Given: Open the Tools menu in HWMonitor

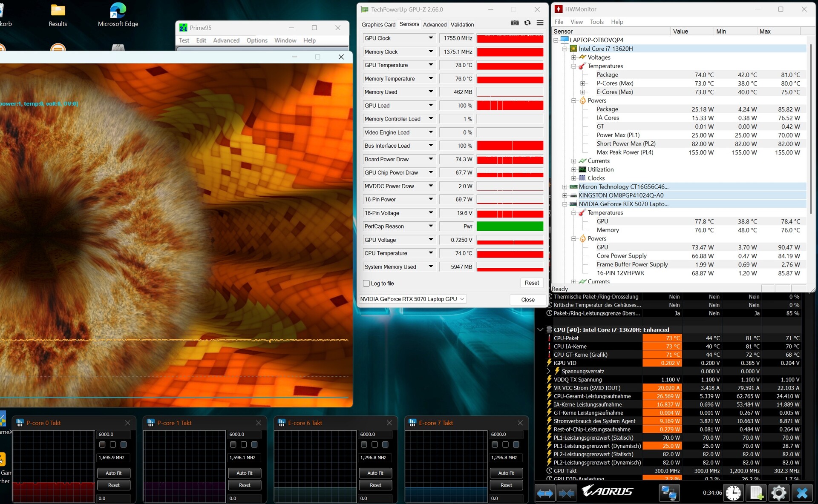Looking at the screenshot, I should point(596,22).
